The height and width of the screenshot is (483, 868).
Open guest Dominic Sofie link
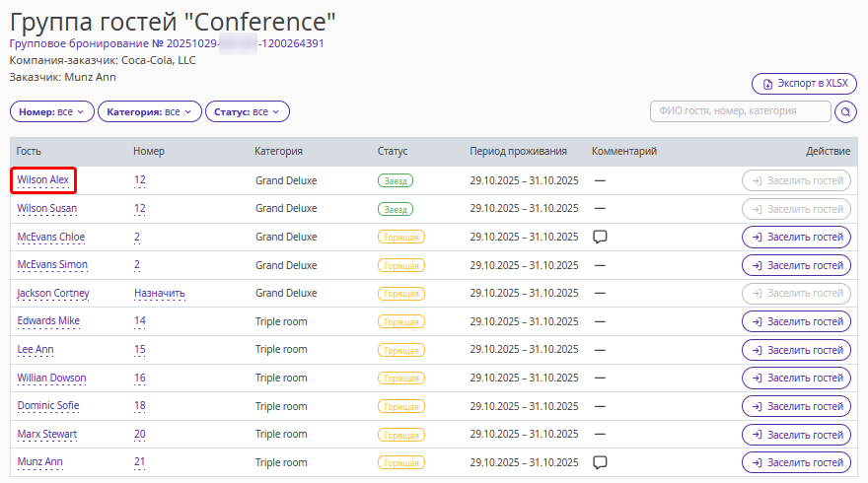click(48, 406)
